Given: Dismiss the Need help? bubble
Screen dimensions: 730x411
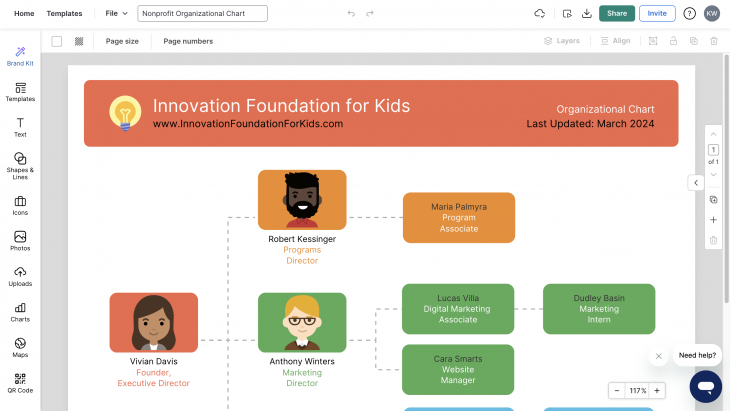Looking at the screenshot, I should (658, 356).
